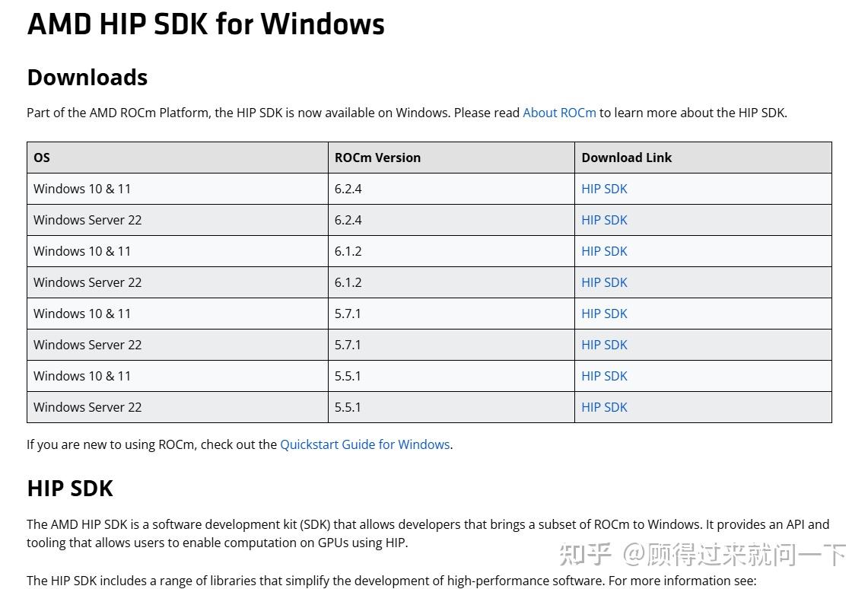Click the Zhihu watermark text
This screenshot has height=589, width=868.
tap(702, 555)
